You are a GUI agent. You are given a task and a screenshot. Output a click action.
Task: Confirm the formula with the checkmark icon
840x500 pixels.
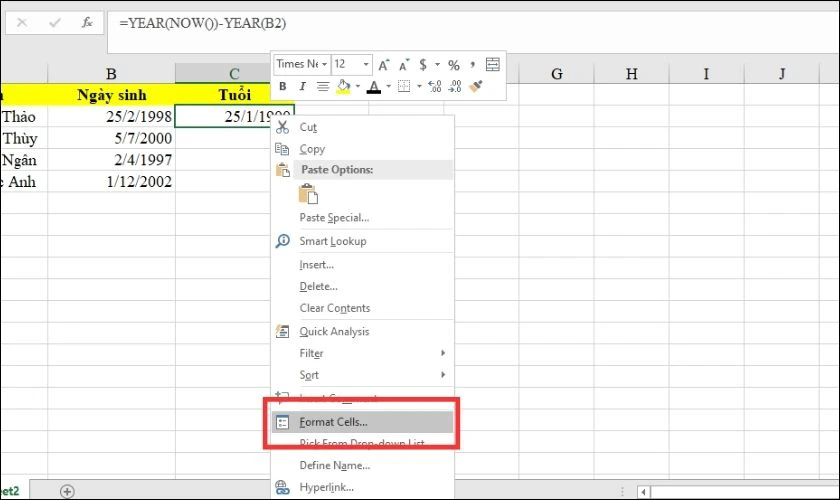[x=54, y=23]
